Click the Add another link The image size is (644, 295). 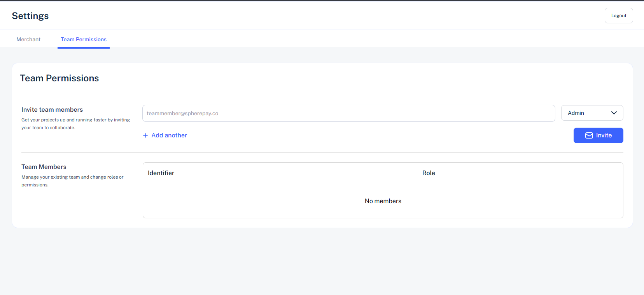coord(169,135)
